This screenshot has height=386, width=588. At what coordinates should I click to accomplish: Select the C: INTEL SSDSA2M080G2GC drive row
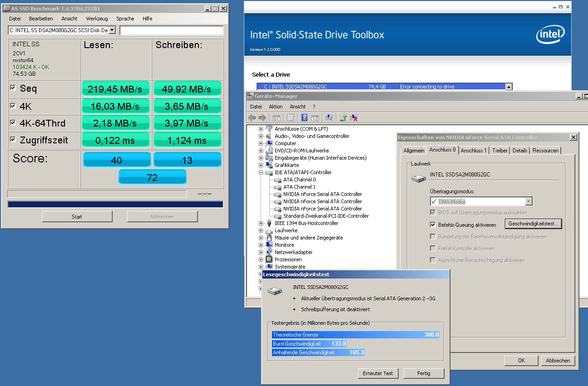pyautogui.click(x=381, y=87)
